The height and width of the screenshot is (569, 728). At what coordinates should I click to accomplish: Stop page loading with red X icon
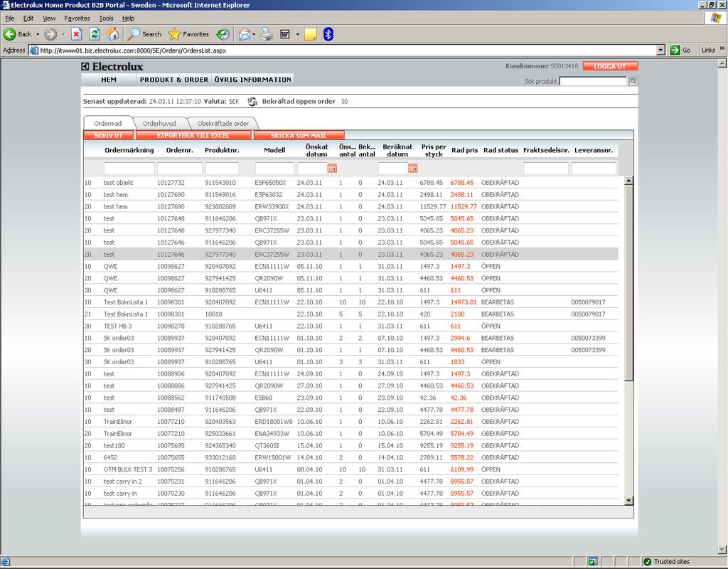(77, 34)
